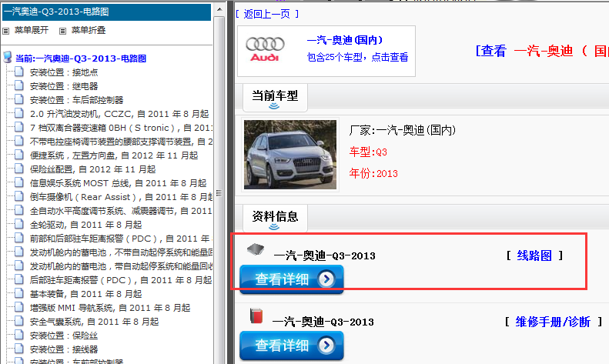609x364 pixels.
Task: Click the gray chip icon beside 线路图 entry
Action: pyautogui.click(x=256, y=249)
